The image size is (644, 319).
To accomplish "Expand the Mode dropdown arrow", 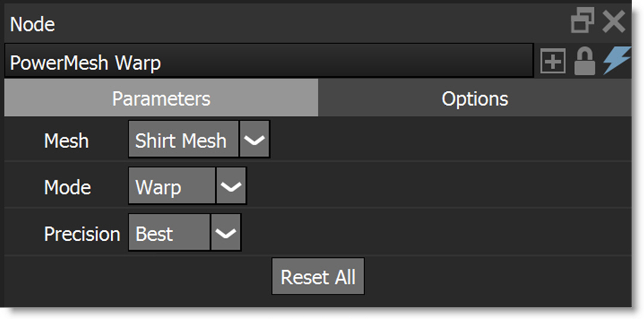I will pos(231,187).
